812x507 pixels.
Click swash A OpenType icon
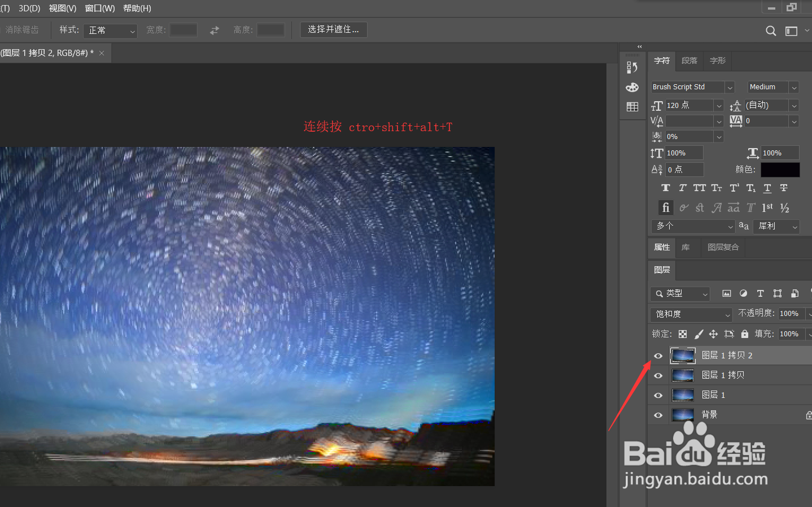tap(717, 208)
